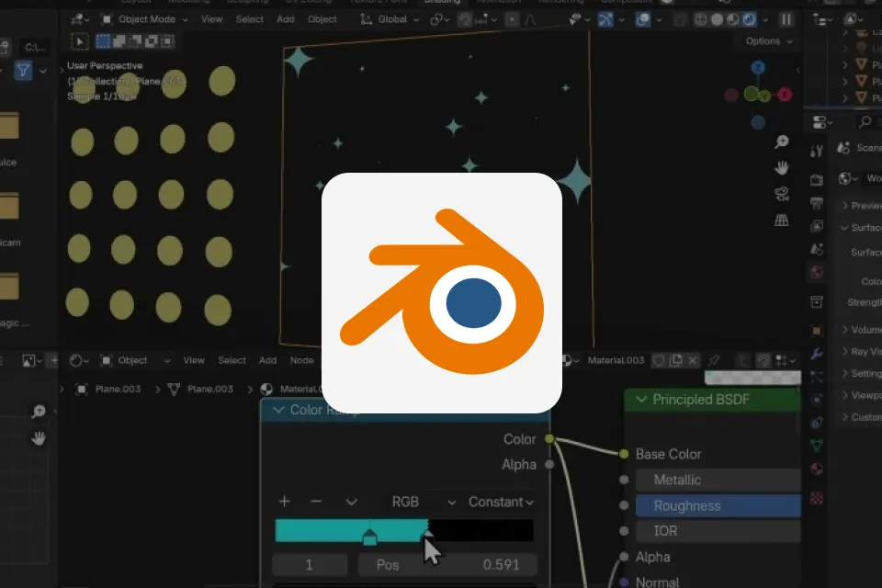The height and width of the screenshot is (588, 882).
Task: Open the Output properties tab
Action: point(817,203)
